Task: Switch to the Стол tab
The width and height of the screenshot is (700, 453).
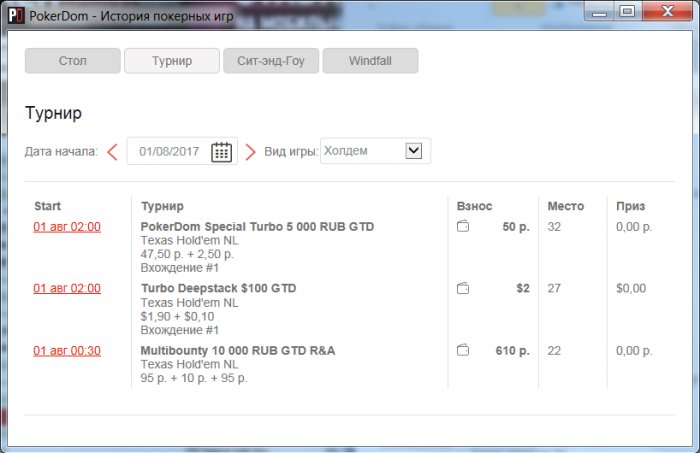Action: coord(73,61)
